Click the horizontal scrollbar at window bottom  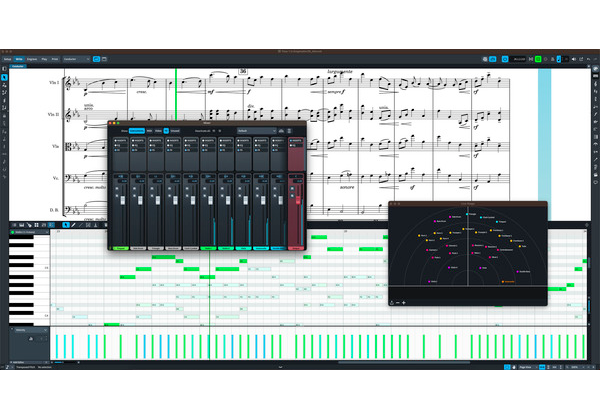(404, 362)
